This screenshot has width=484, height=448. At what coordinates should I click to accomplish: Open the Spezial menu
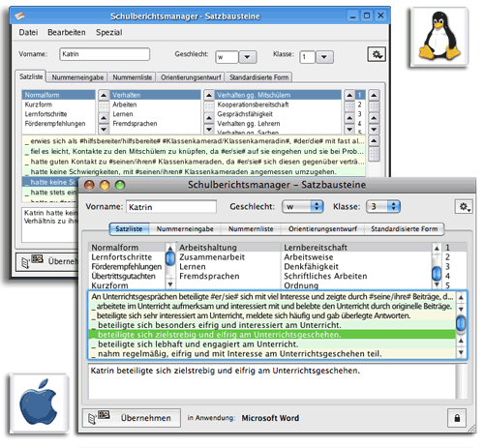pos(109,32)
